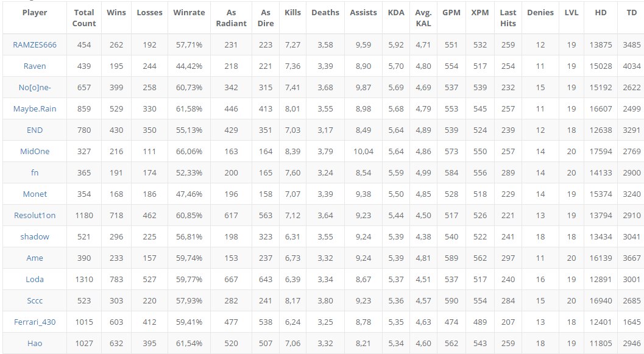
Task: Click the Hao player name
Action: (34, 343)
